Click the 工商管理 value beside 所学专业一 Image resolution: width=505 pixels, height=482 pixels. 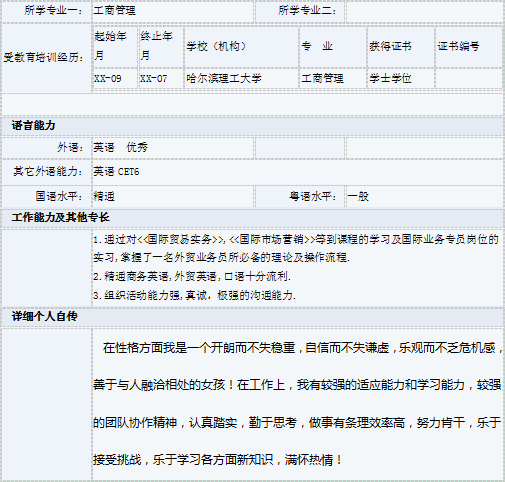tap(114, 11)
